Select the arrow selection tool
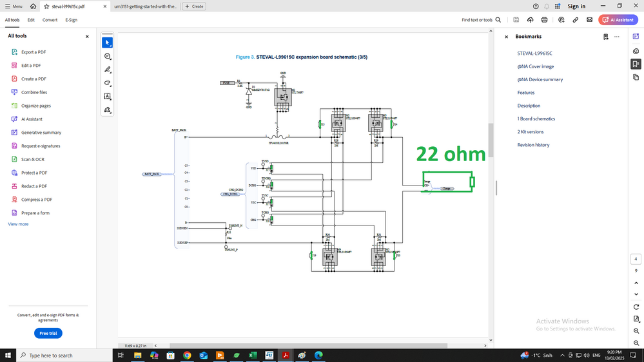This screenshot has width=644, height=362. pos(107,43)
